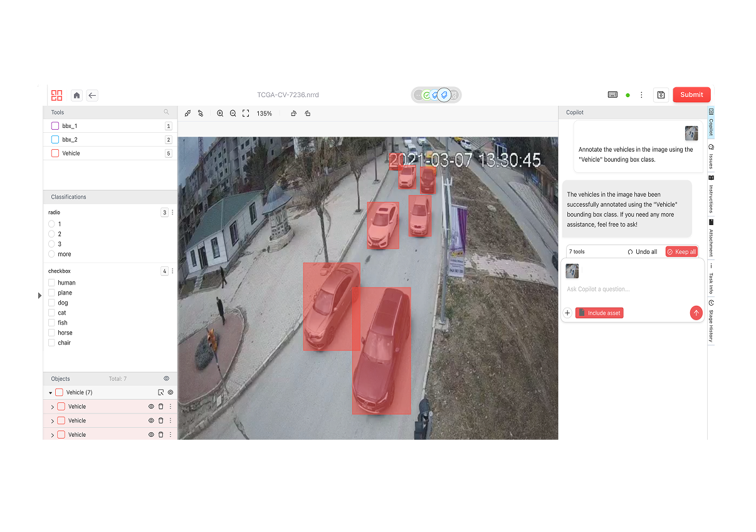Zoom in on the canvas
Viewport: 756px width, 532px height.
[220, 113]
